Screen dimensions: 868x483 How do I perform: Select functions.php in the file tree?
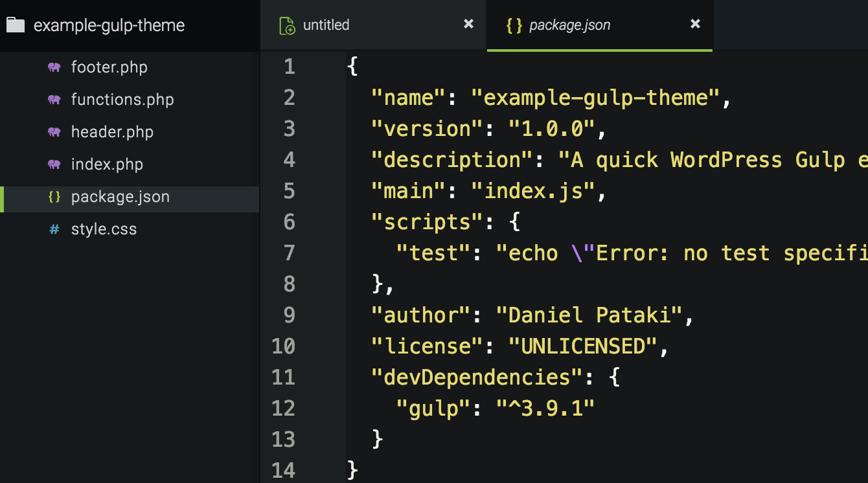click(x=122, y=99)
